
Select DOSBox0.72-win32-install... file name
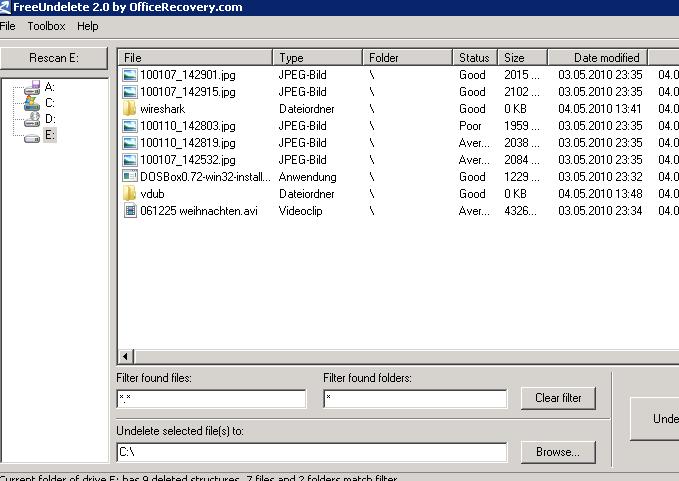(x=205, y=177)
